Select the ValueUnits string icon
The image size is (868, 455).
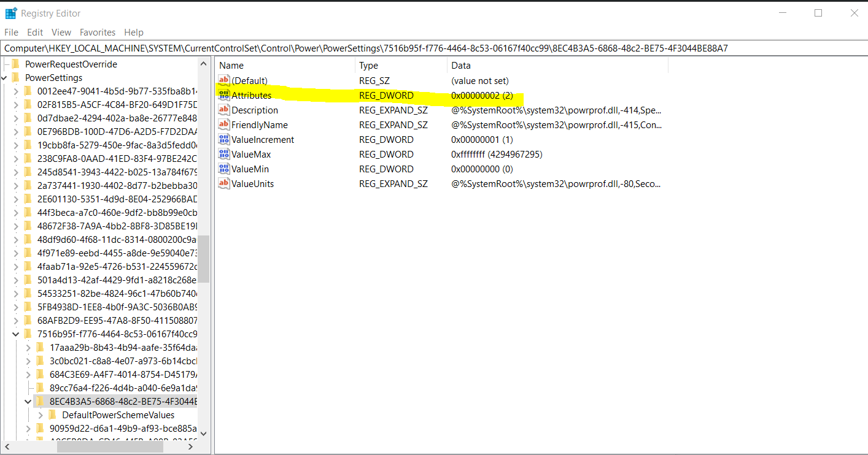[224, 184]
